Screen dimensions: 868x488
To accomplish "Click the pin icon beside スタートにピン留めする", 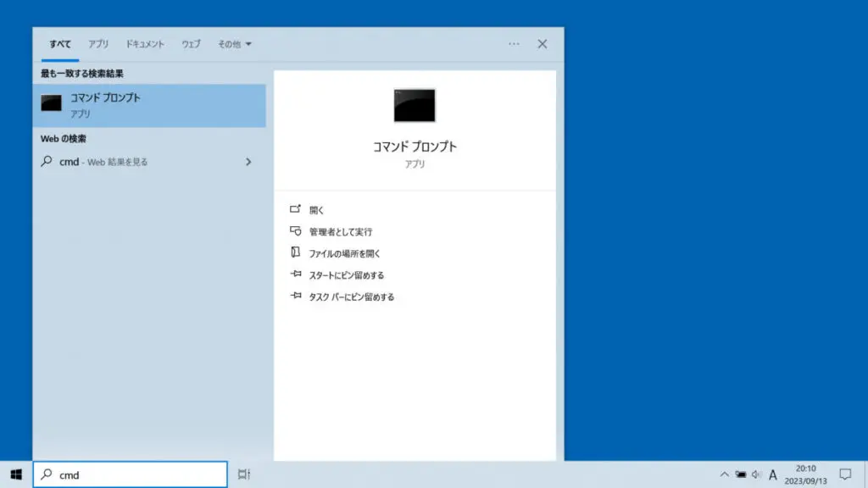I will pyautogui.click(x=296, y=274).
